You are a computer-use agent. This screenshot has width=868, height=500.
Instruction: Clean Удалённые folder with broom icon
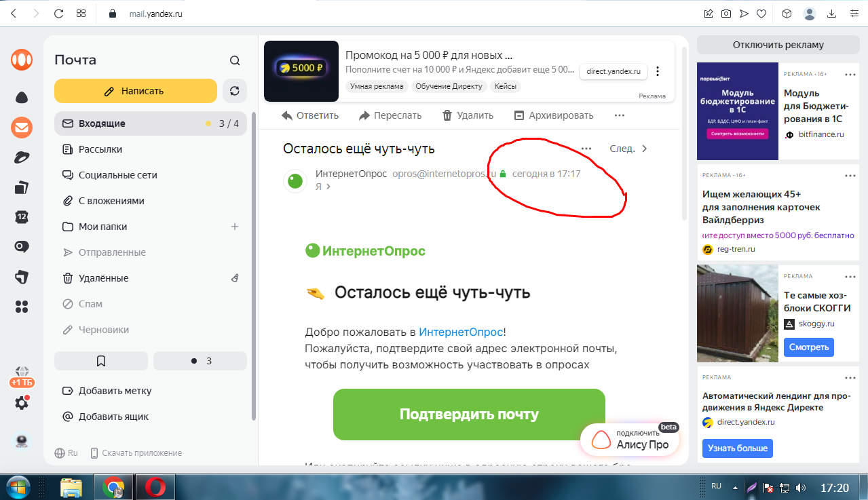pos(235,278)
